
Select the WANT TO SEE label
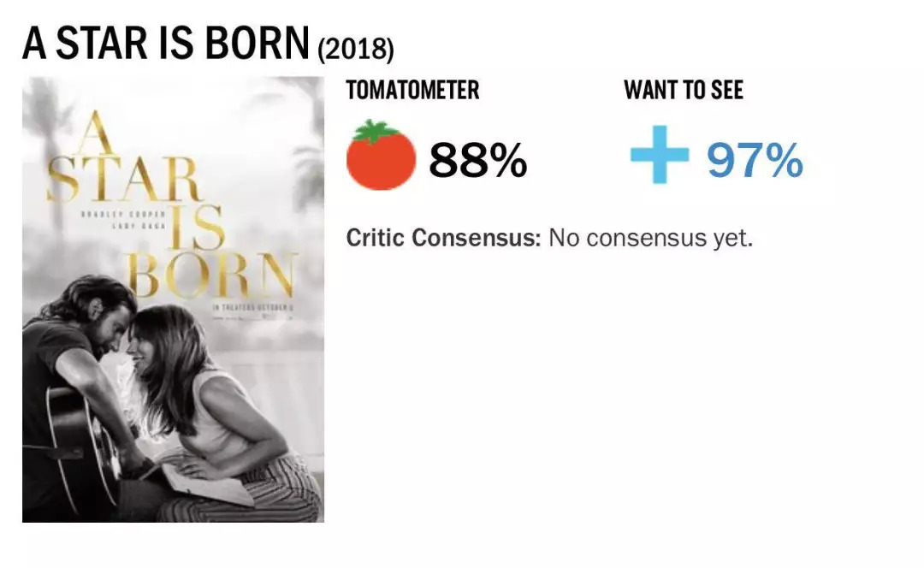tap(684, 91)
